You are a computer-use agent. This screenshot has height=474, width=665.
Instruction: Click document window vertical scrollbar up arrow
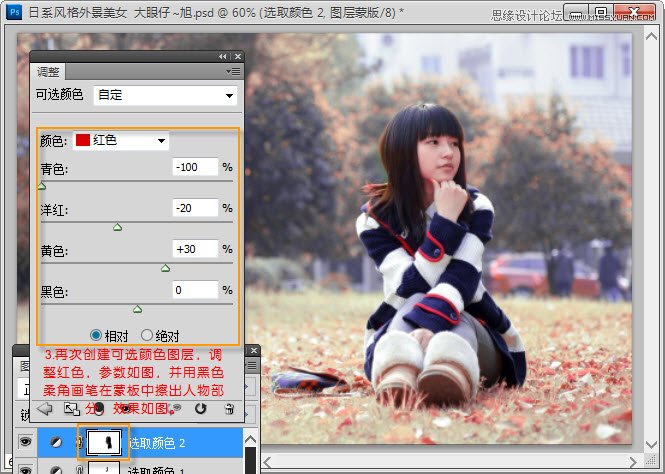coord(651,36)
